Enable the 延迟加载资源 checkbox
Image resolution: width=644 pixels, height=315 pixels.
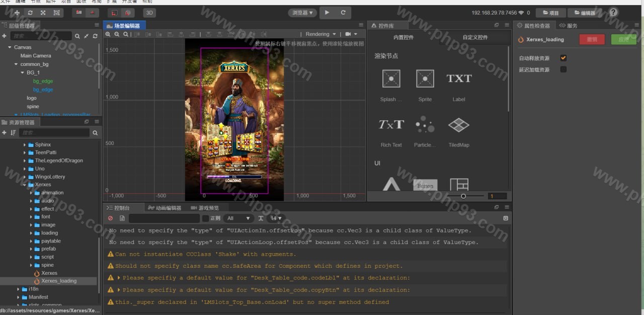click(563, 69)
